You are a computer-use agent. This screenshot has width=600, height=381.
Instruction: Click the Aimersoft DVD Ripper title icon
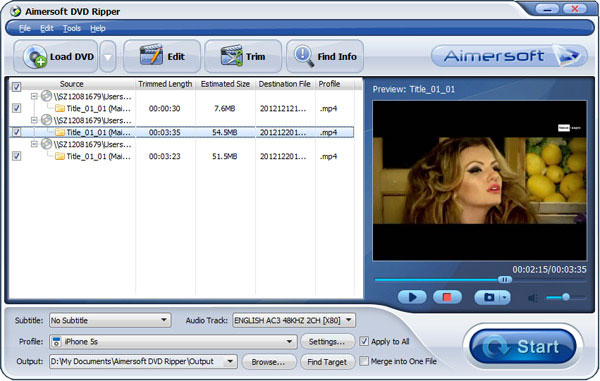click(15, 11)
